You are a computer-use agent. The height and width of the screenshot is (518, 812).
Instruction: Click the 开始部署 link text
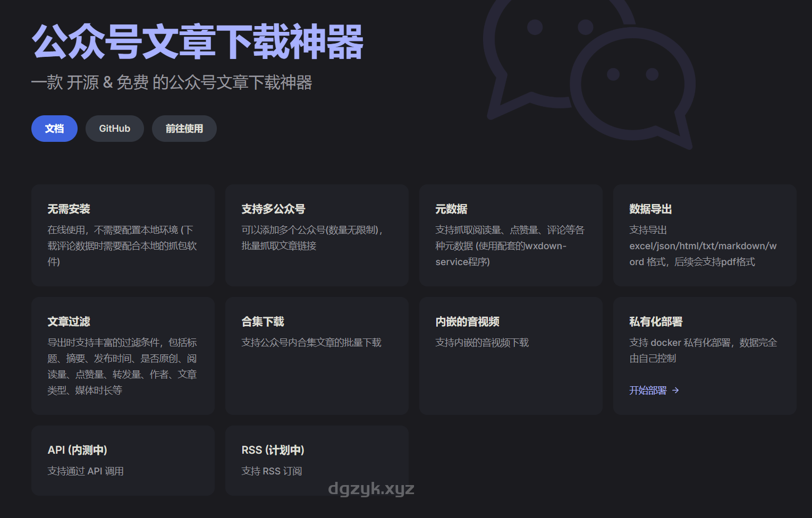pyautogui.click(x=648, y=390)
